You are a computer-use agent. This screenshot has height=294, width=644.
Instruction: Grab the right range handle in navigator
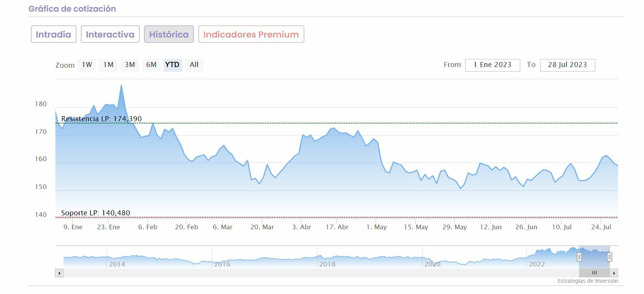pyautogui.click(x=610, y=257)
